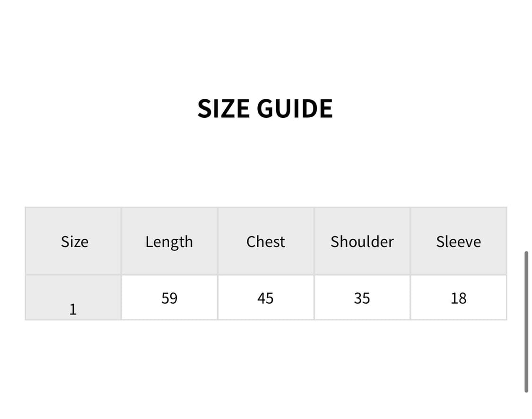The height and width of the screenshot is (419, 532).
Task: Click the word SIZE in the heading
Action: click(x=224, y=109)
